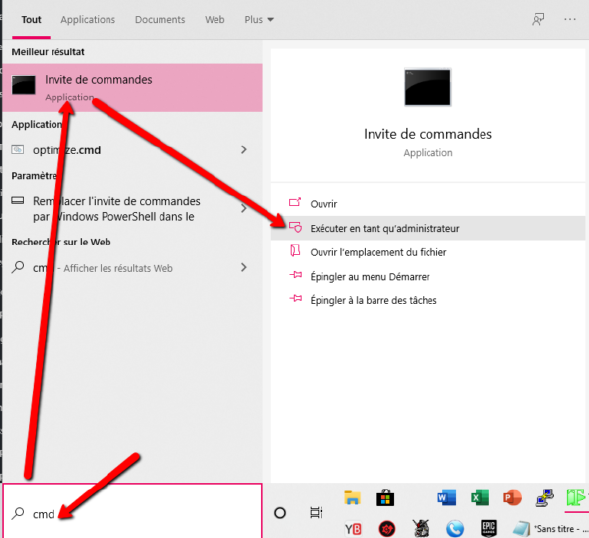Open the red gear taskbar icon
The width and height of the screenshot is (589, 538).
387,529
